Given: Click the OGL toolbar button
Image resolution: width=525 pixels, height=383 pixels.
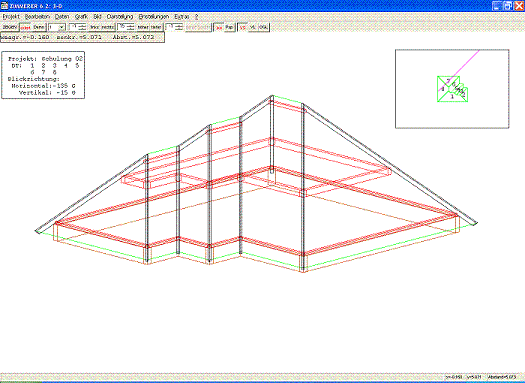Looking at the screenshot, I should point(264,27).
